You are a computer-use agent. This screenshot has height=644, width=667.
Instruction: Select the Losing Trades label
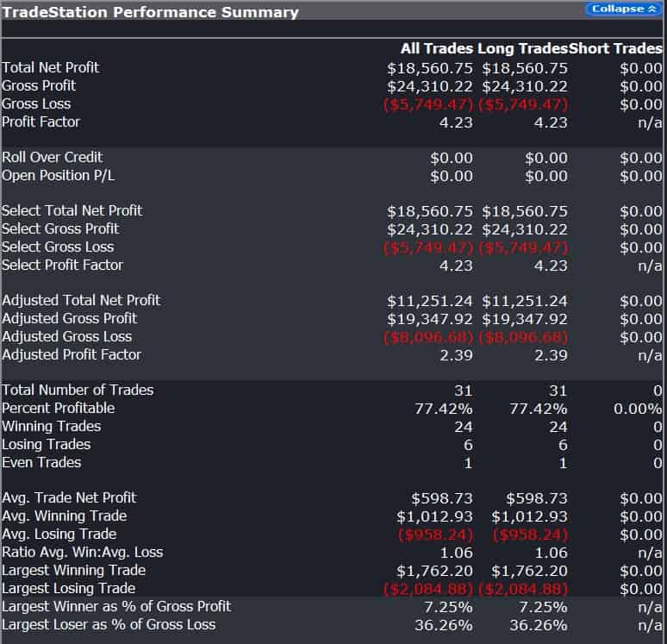coord(47,445)
